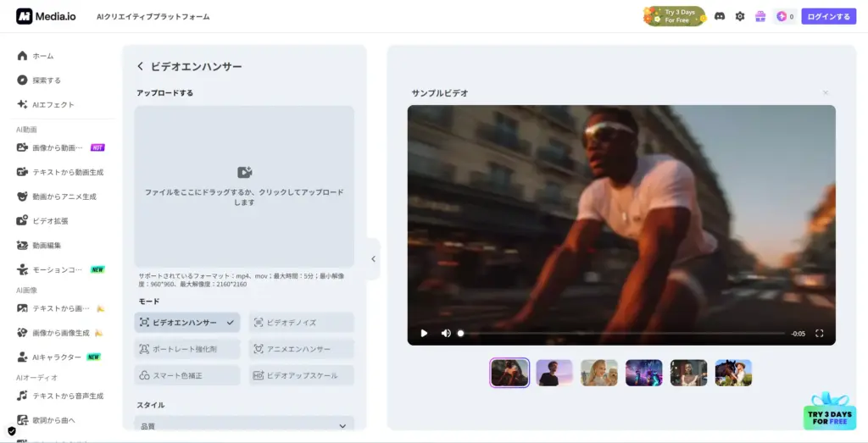The image size is (868, 443).
Task: Select the horse rider sample thumbnail
Action: 733,373
